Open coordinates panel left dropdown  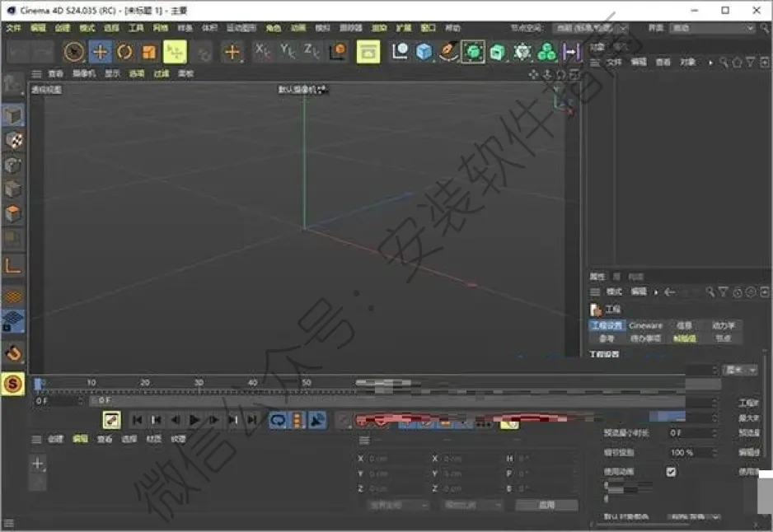coord(398,506)
